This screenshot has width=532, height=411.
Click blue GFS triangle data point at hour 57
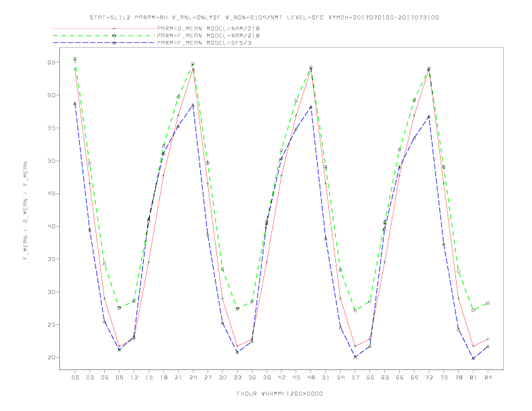355,357
